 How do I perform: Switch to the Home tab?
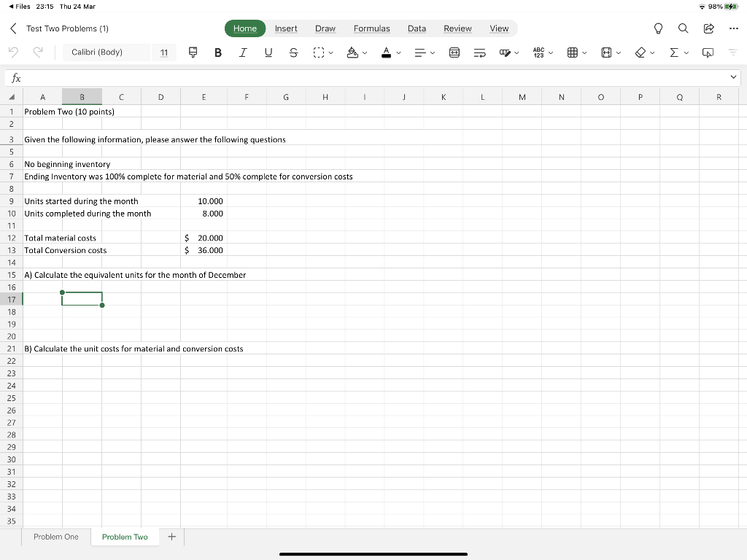245,28
